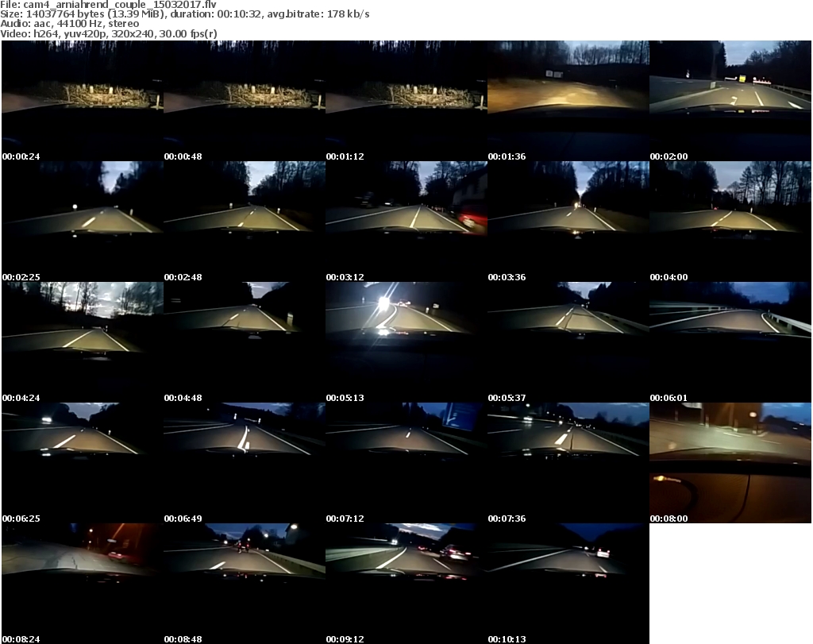This screenshot has height=644, width=813.
Task: Select the thumbnail frame at 00:10:13
Action: pyautogui.click(x=568, y=584)
